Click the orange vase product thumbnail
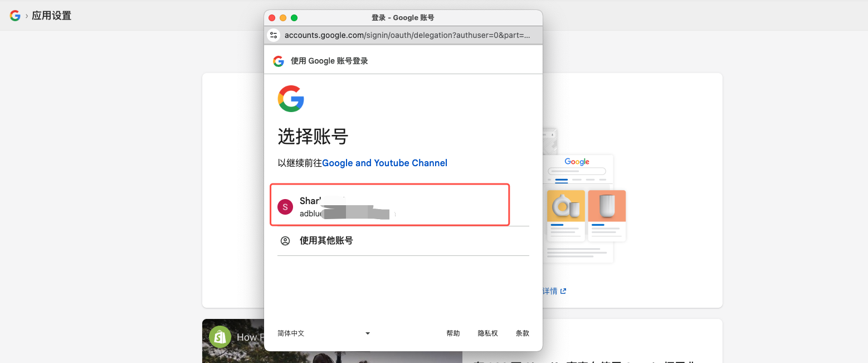Screen dimensions: 868x363 click(x=607, y=206)
